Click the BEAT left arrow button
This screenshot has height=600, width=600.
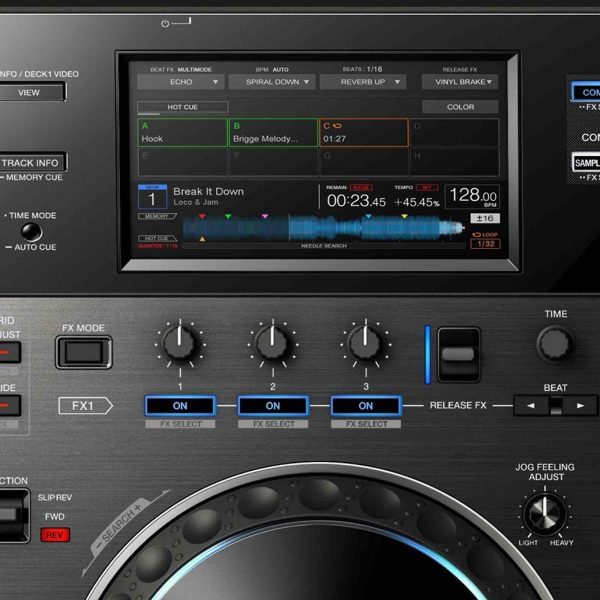coord(531,406)
